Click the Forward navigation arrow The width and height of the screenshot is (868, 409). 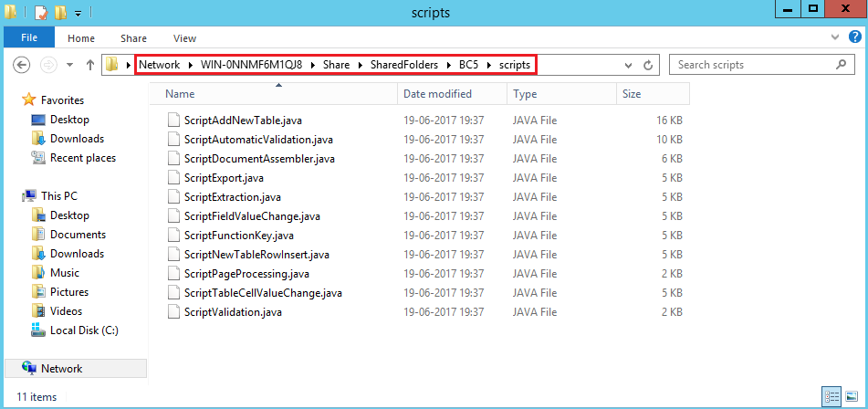pyautogui.click(x=49, y=65)
